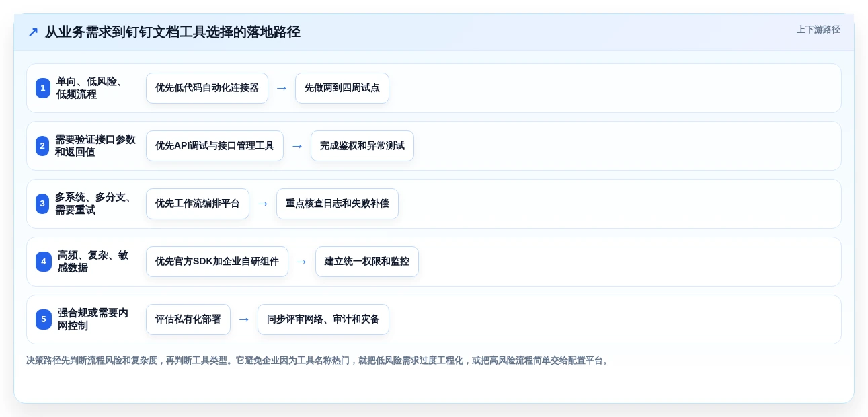Screen dimensions: 868x417
Task: Select 强合规或需要内网控制 label
Action: 93,319
